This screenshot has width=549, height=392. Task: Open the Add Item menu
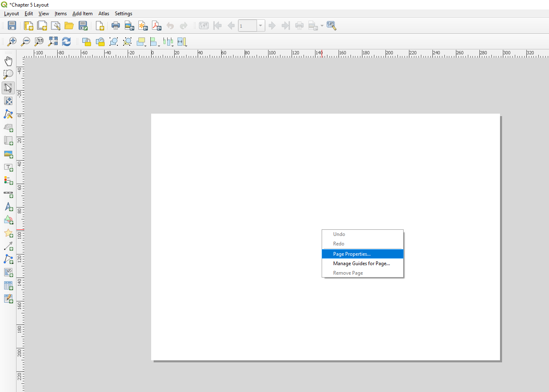coord(82,14)
